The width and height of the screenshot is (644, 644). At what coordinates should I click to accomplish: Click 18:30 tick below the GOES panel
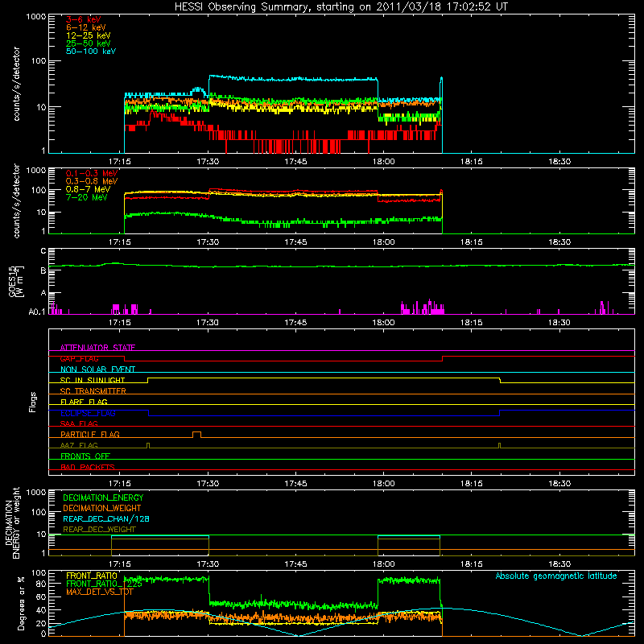tap(559, 323)
